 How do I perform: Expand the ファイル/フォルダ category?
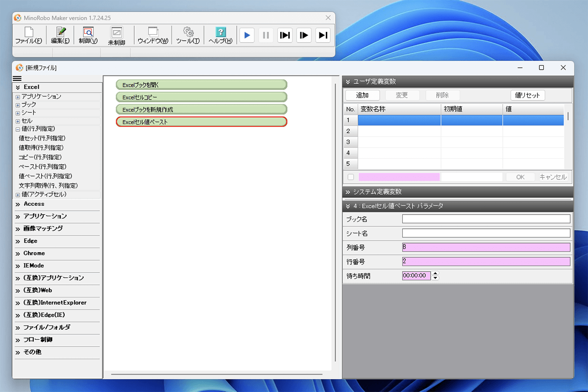[x=18, y=328]
